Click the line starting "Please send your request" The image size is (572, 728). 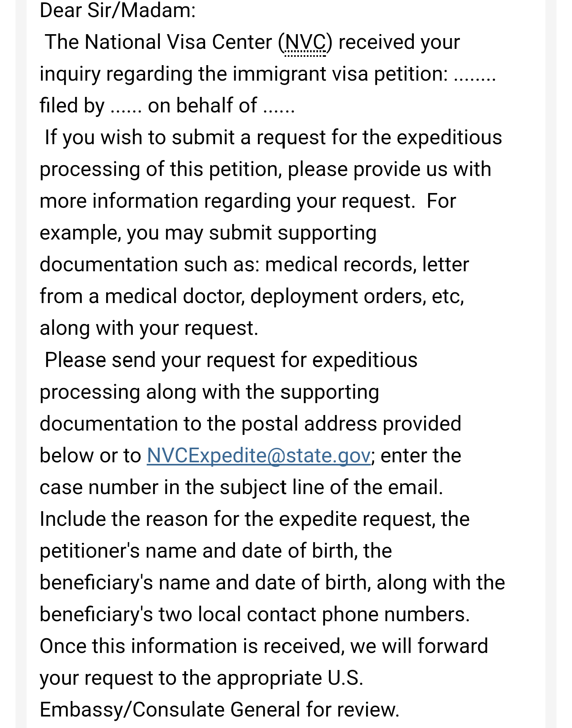coord(231,360)
